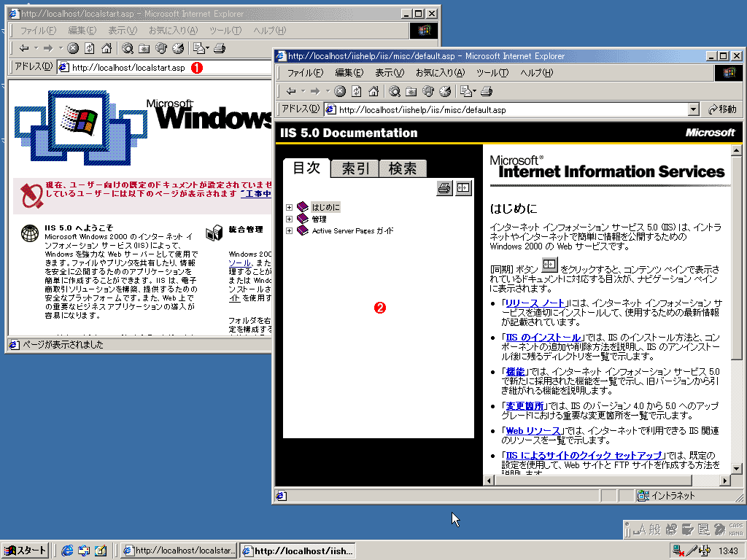Open Forward history dropdown arrow in IIS help window
Viewport: 747px width, 560px height.
click(328, 91)
